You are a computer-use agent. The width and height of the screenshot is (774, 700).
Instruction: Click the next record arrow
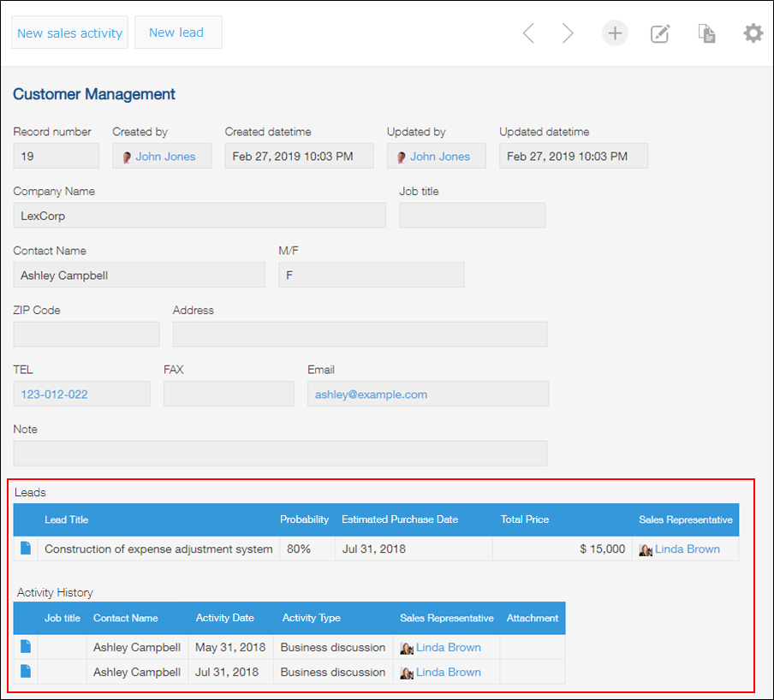pos(568,33)
